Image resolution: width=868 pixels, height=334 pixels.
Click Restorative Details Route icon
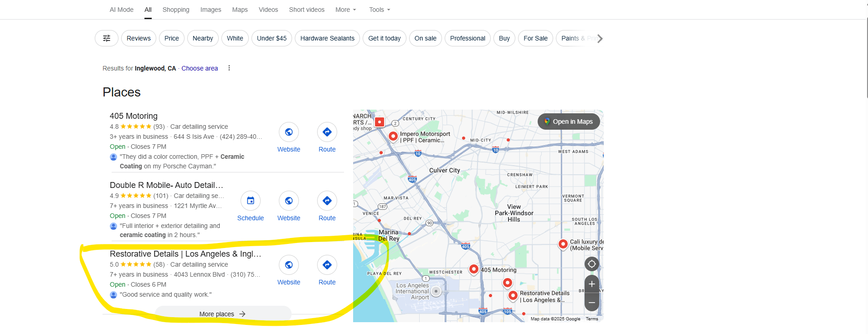[x=327, y=265]
